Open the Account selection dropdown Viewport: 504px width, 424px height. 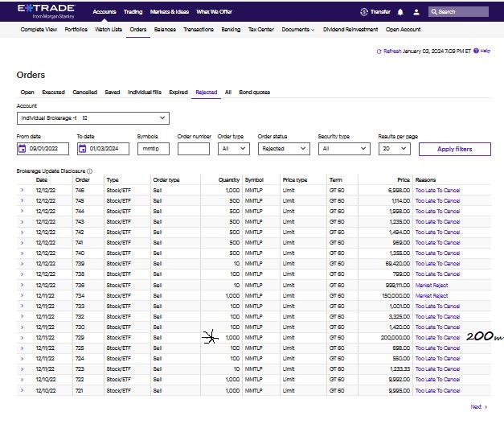pos(93,118)
